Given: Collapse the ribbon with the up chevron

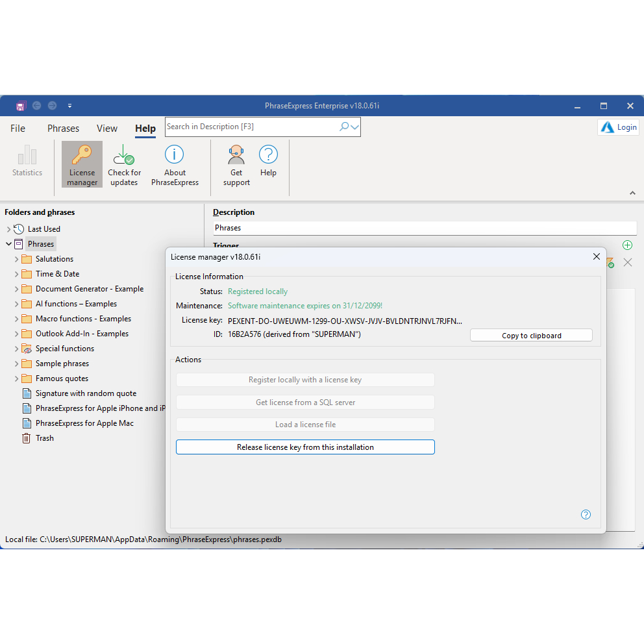Looking at the screenshot, I should point(632,193).
